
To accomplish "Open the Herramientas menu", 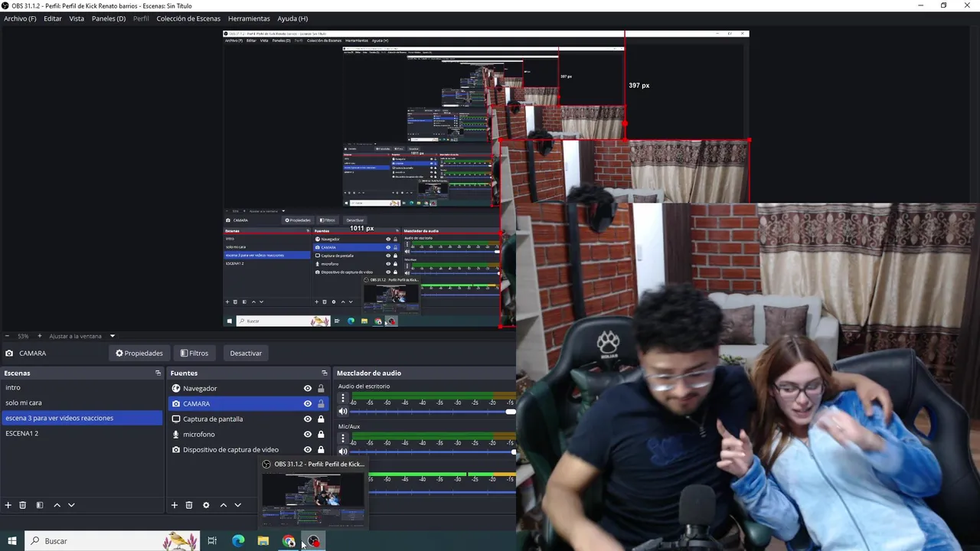I will pos(249,18).
